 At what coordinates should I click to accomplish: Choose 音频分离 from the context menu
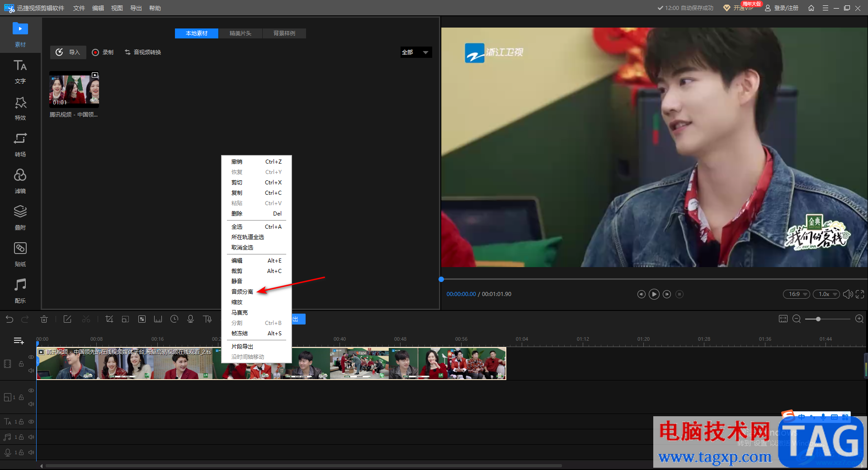tap(256, 291)
